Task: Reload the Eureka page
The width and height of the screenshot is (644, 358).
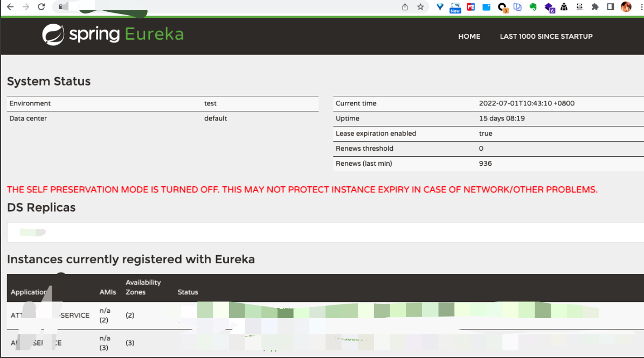Action: coord(41,7)
